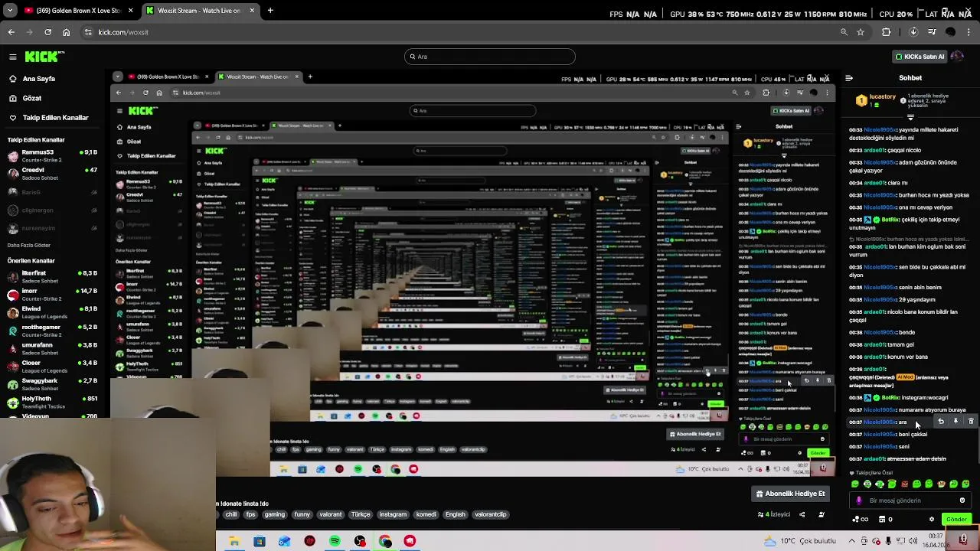Screen dimensions: 980x551
Task: Open the chat shop icon showing 0
Action: click(886, 520)
